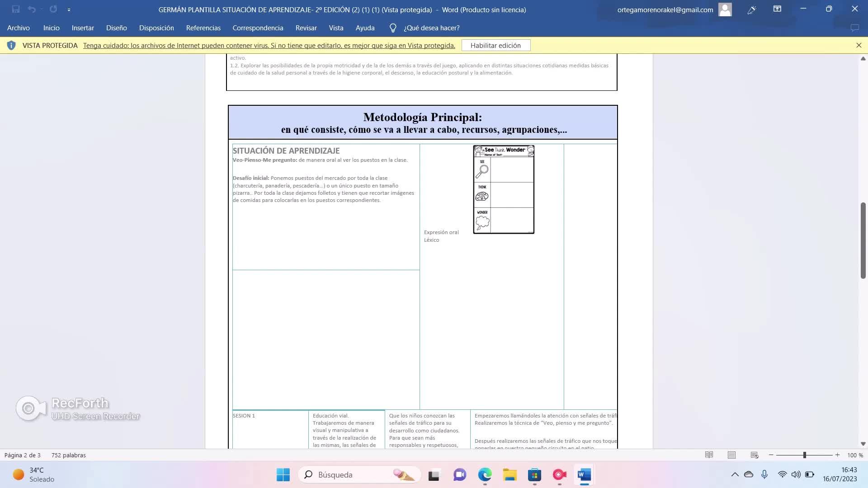
Task: Switch to Web Layout view
Action: 754,455
